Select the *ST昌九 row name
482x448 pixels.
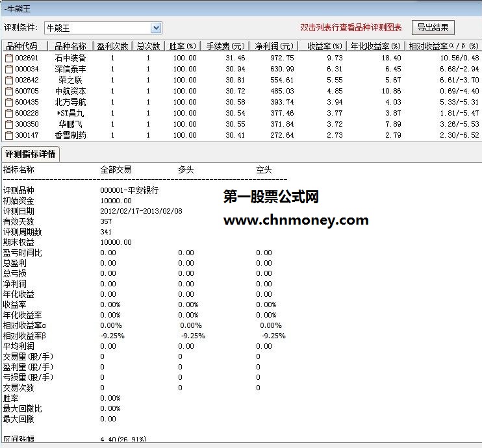click(x=70, y=113)
